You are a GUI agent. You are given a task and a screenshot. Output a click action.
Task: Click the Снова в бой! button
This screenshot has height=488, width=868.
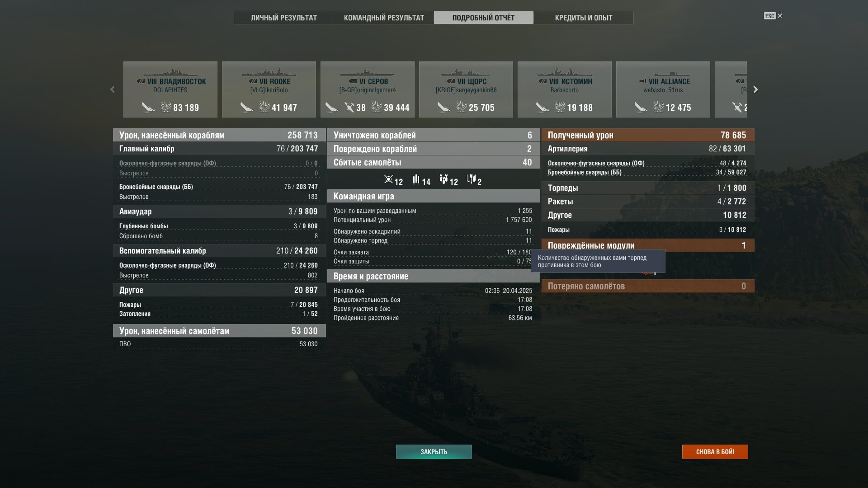715,452
